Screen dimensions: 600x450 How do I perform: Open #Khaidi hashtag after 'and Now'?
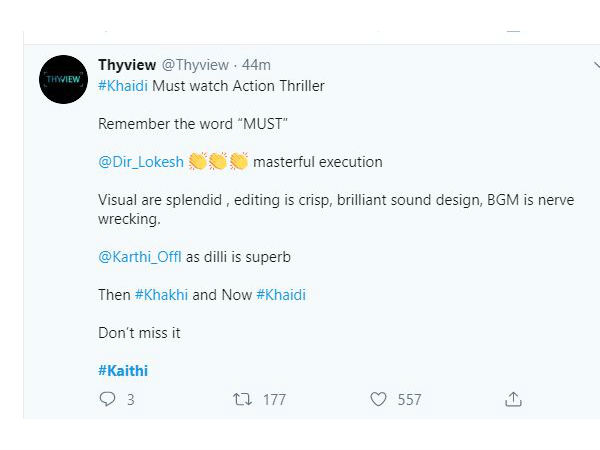point(281,295)
